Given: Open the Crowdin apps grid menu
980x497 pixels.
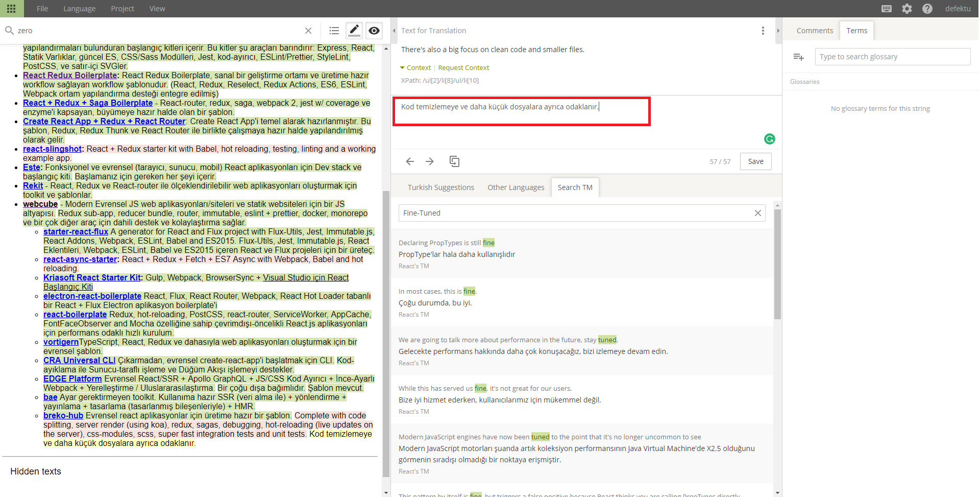Looking at the screenshot, I should coord(11,9).
